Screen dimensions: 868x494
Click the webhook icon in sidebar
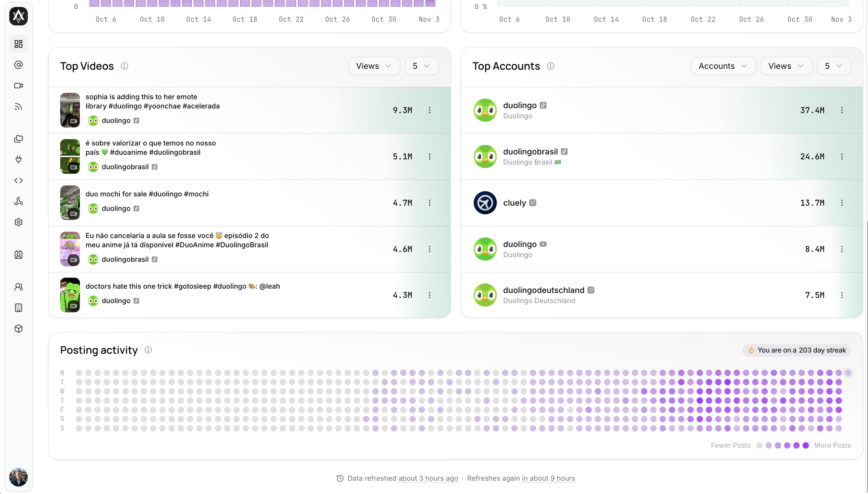[x=18, y=202]
